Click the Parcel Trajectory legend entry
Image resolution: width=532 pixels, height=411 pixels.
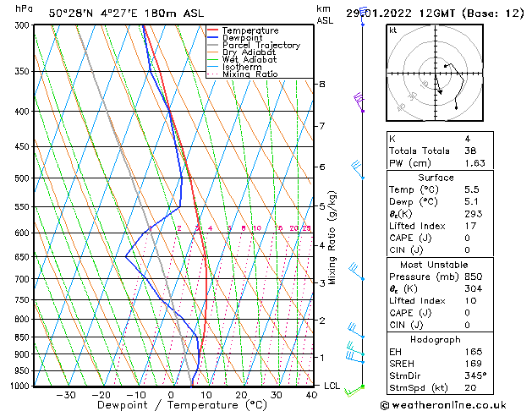(261, 46)
